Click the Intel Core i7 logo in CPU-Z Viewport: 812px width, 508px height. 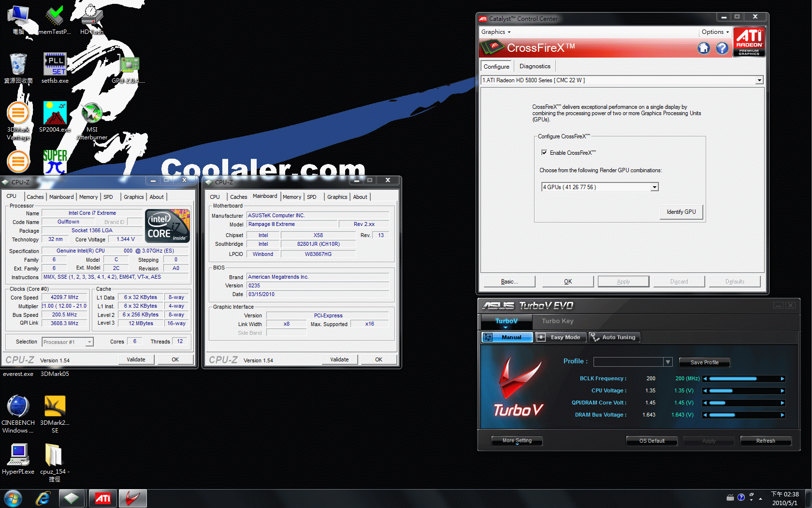pyautogui.click(x=167, y=226)
